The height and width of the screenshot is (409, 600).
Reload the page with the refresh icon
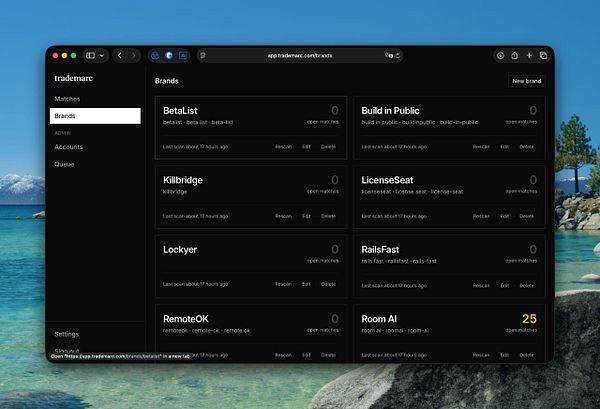398,55
